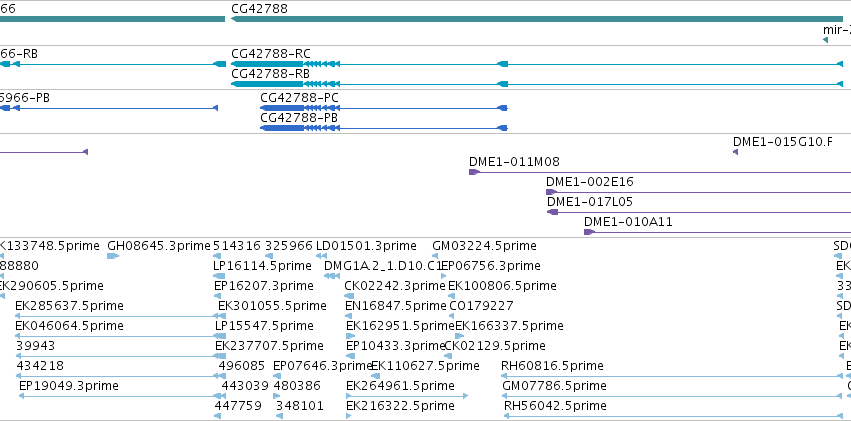Select the LD01501.3prime label

click(x=366, y=246)
